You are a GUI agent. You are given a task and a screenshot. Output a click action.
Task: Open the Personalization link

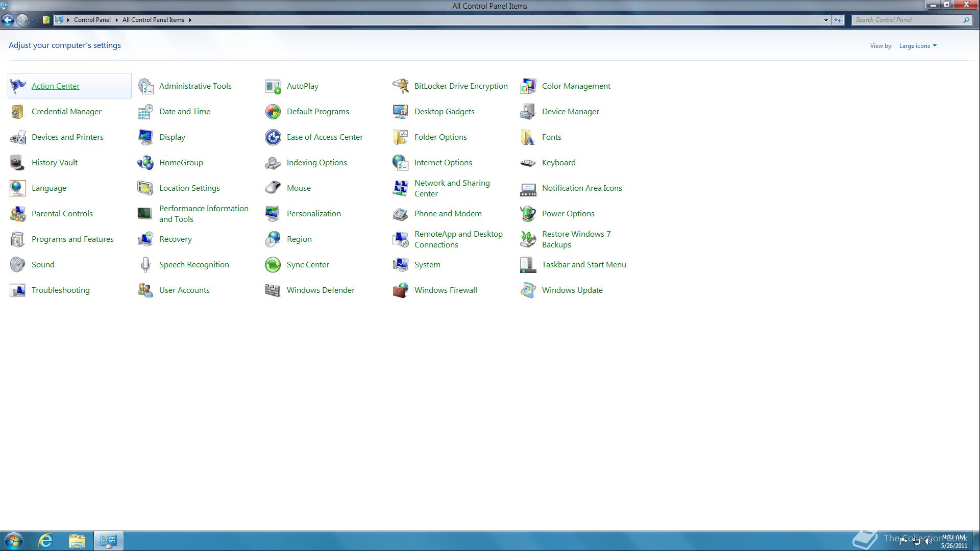pyautogui.click(x=314, y=213)
